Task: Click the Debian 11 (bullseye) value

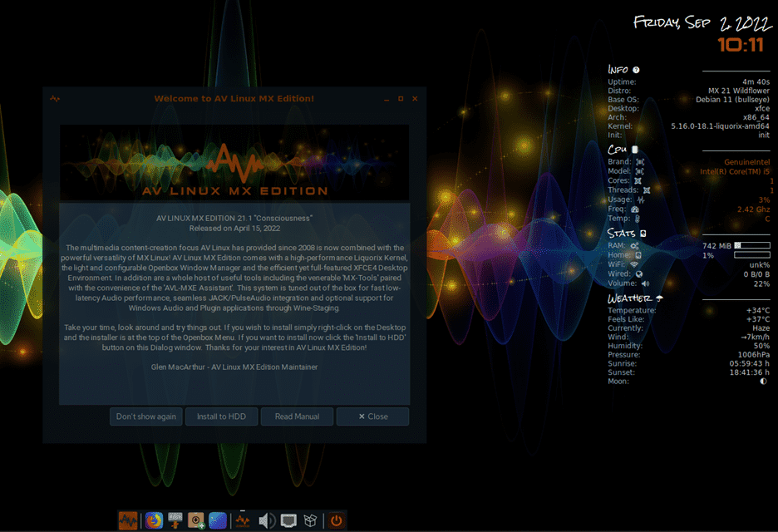Action: click(x=732, y=100)
